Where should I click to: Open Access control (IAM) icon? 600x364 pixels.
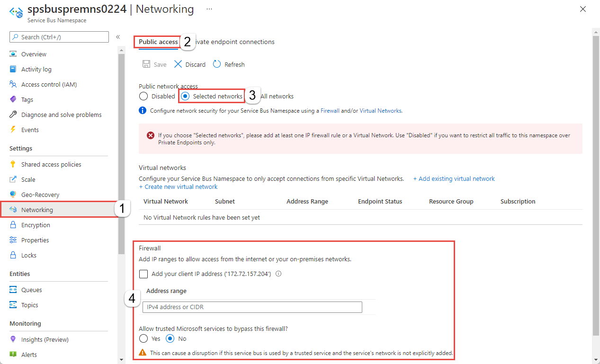pos(13,84)
